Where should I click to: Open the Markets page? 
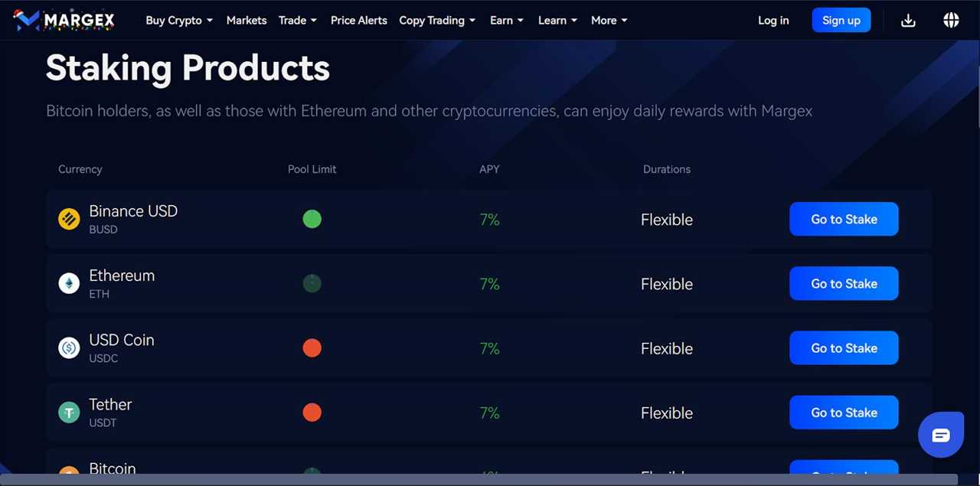pyautogui.click(x=246, y=20)
